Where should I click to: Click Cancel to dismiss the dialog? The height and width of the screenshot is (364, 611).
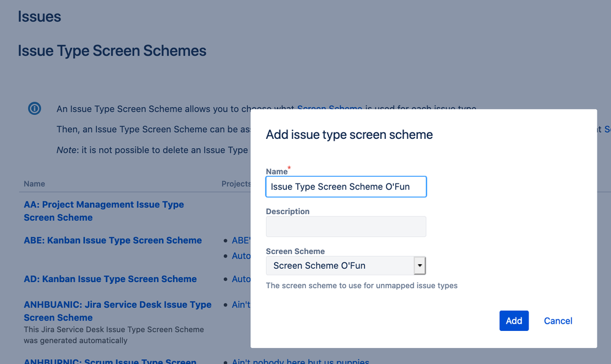pos(557,321)
